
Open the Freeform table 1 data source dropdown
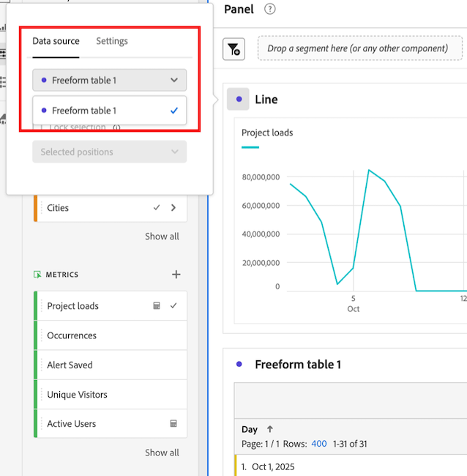[x=110, y=80]
